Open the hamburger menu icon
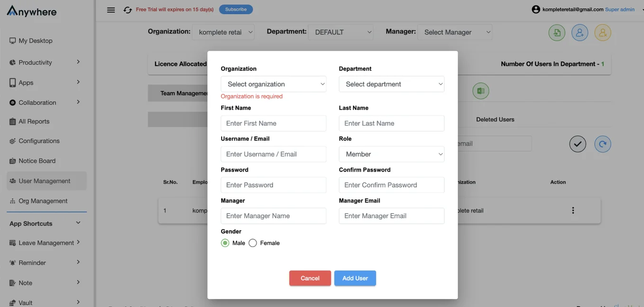Viewport: 644px width, 307px height. pos(111,10)
